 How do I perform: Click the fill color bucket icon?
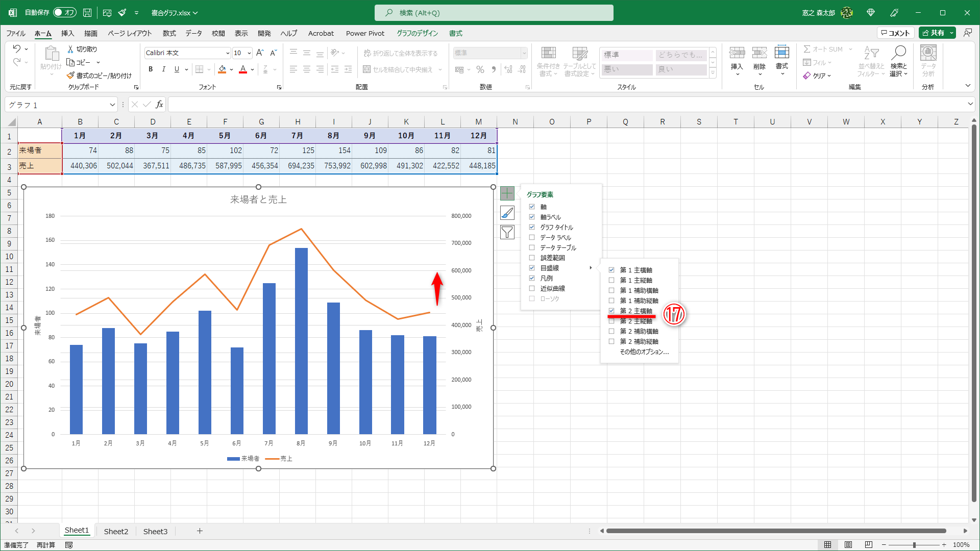click(x=222, y=69)
